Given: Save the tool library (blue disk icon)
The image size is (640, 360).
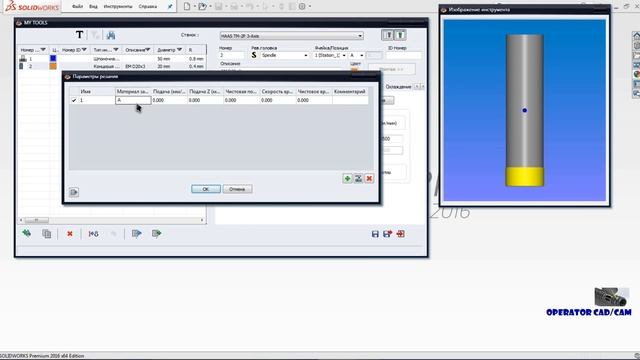Looking at the screenshot, I should (375, 234).
